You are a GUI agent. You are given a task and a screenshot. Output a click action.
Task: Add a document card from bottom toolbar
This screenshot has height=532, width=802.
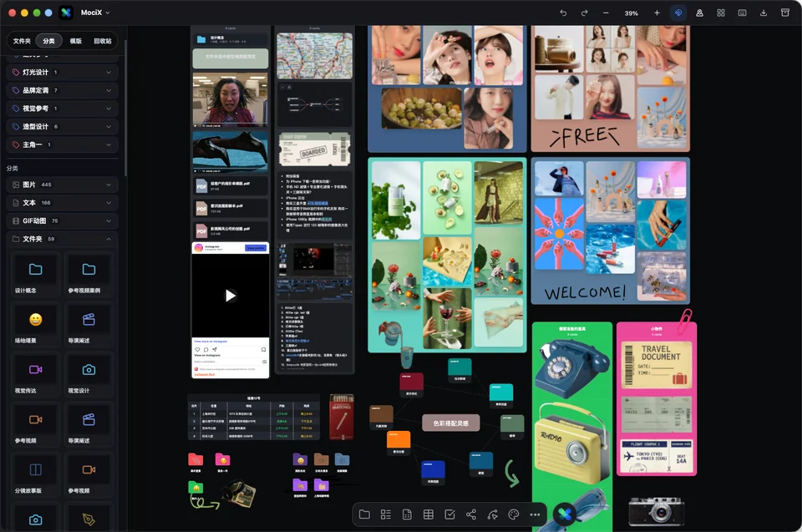[407, 514]
